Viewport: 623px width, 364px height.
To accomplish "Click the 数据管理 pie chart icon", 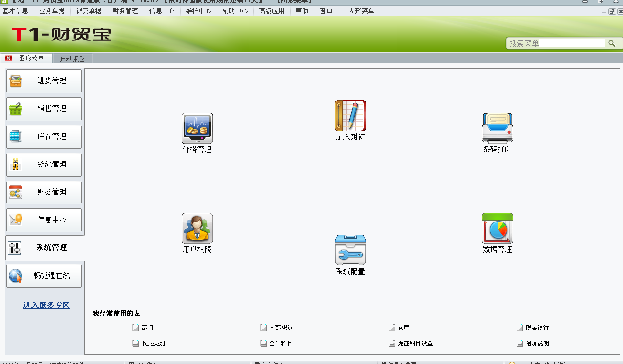I will [497, 228].
